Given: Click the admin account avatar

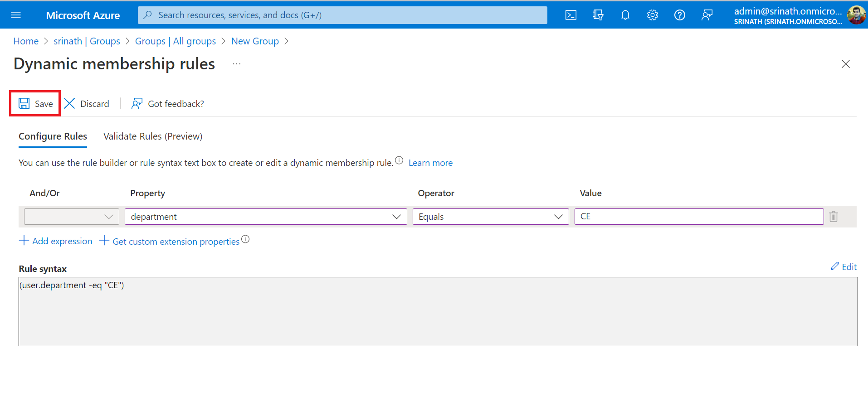Looking at the screenshot, I should point(856,15).
